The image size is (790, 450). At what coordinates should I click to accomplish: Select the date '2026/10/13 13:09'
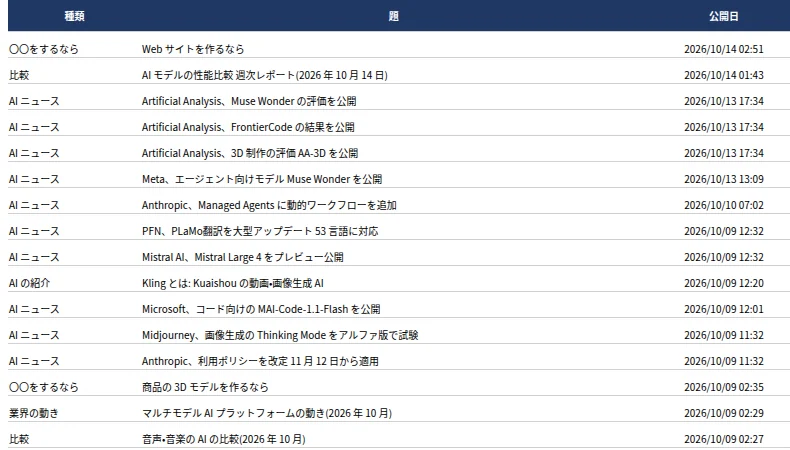[x=723, y=179]
